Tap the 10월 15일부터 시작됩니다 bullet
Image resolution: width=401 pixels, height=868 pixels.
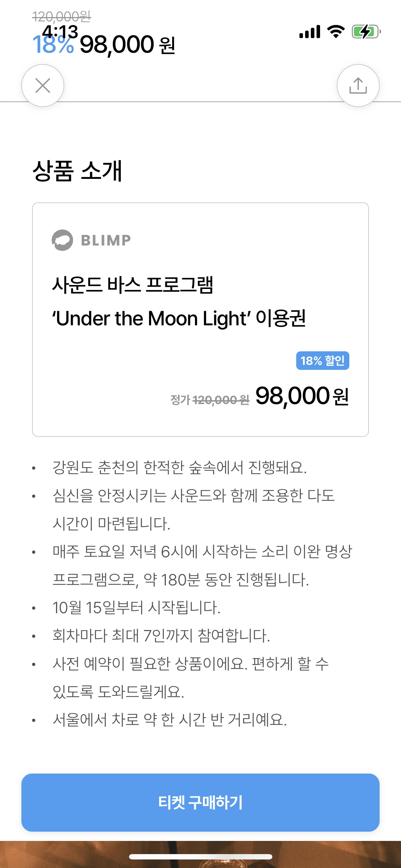tap(137, 608)
